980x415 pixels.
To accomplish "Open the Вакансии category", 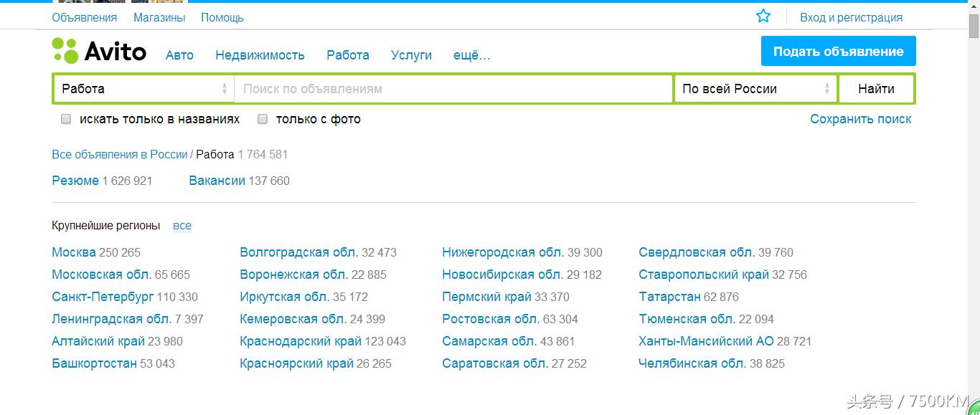I will (x=217, y=181).
